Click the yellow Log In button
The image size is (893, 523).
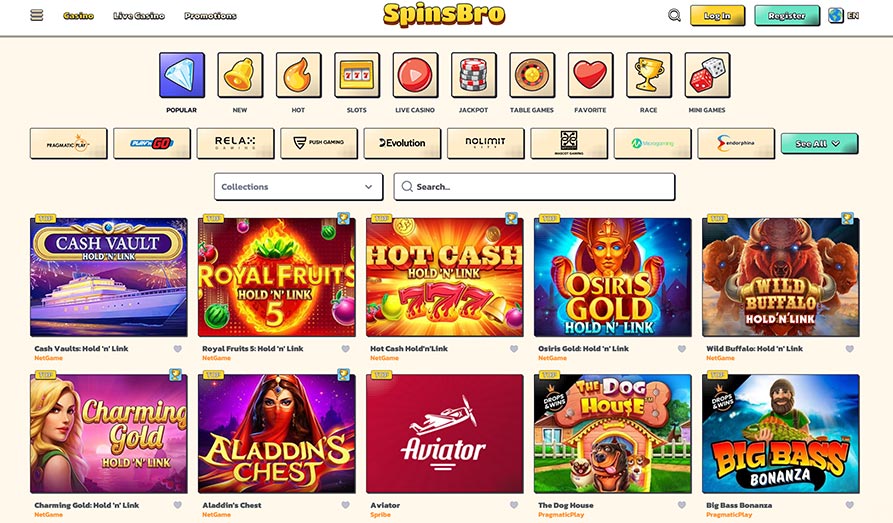[717, 16]
